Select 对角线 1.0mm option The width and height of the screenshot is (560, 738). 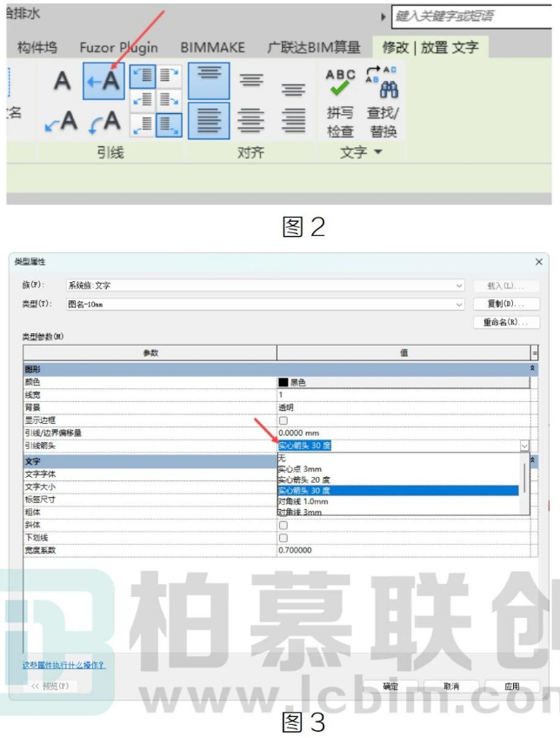click(399, 502)
